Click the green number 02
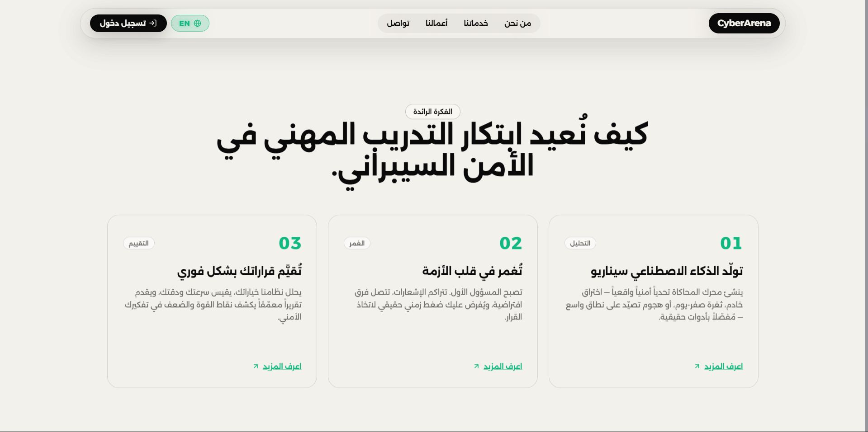Viewport: 868px width, 432px height. coord(511,243)
